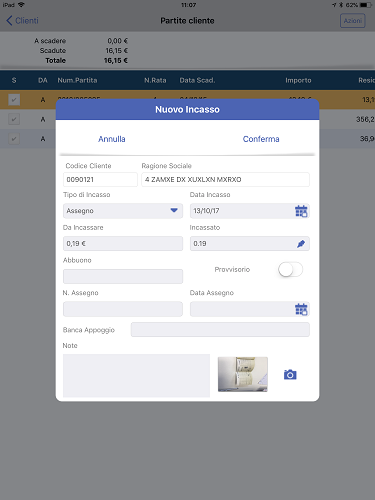Screen dimensions: 375x500
Task: Tap the Scadute 16,15 € value
Action: point(117,51)
